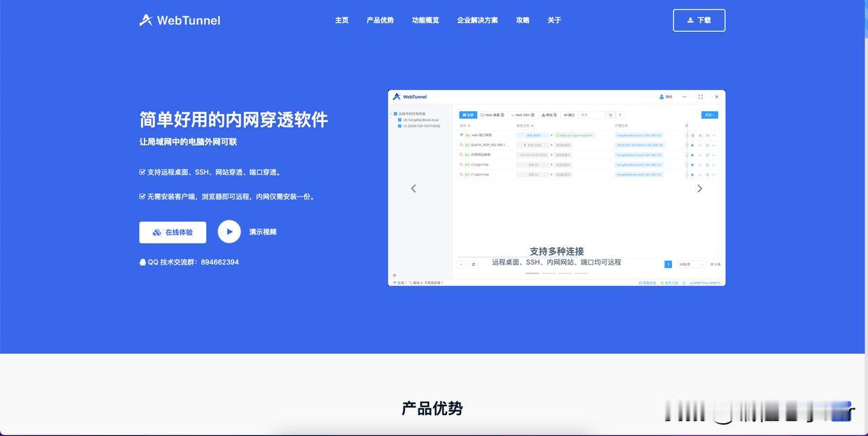This screenshot has height=436, width=868.
Task: Click the 客服咨询 link in the preview status bar
Action: click(x=648, y=283)
